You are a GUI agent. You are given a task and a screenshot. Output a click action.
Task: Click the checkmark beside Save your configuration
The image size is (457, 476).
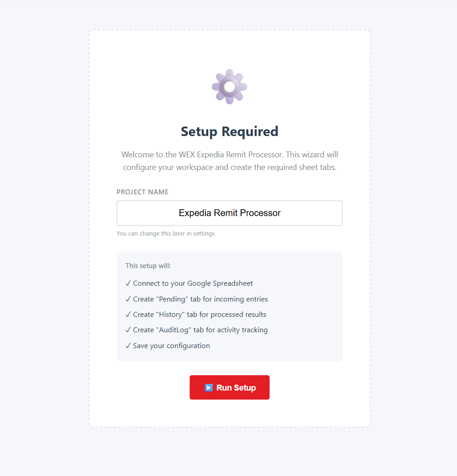tap(128, 345)
